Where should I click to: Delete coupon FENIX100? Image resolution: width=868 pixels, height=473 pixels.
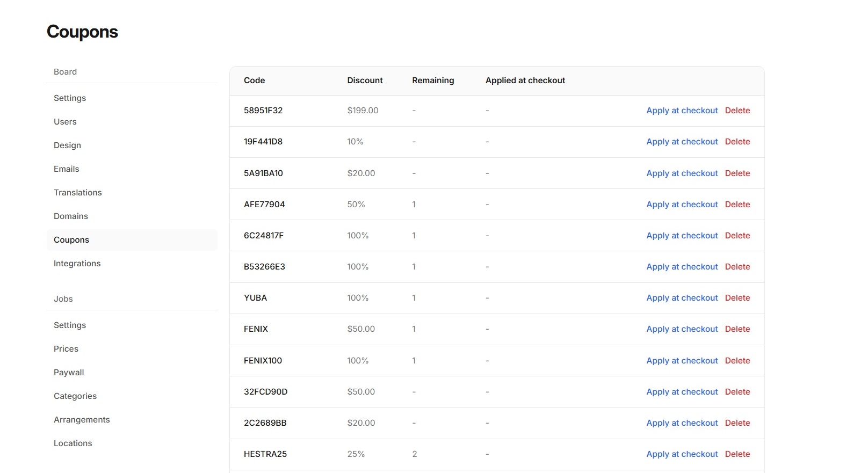pyautogui.click(x=737, y=361)
